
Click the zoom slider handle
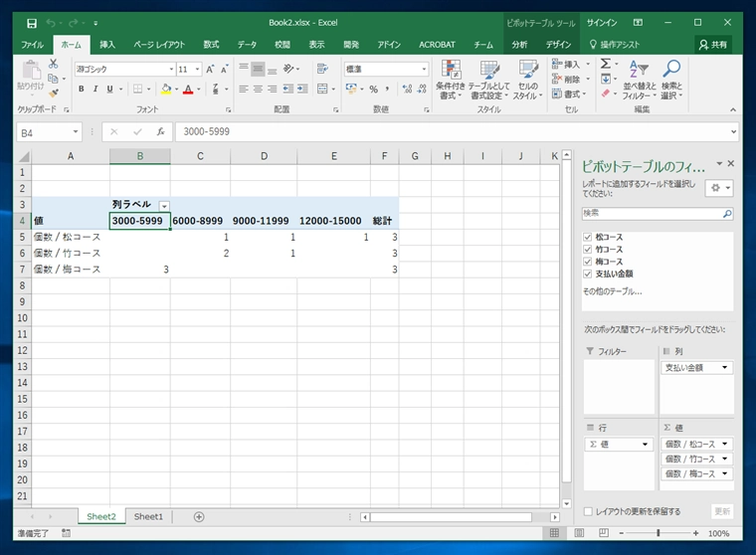pos(659,533)
